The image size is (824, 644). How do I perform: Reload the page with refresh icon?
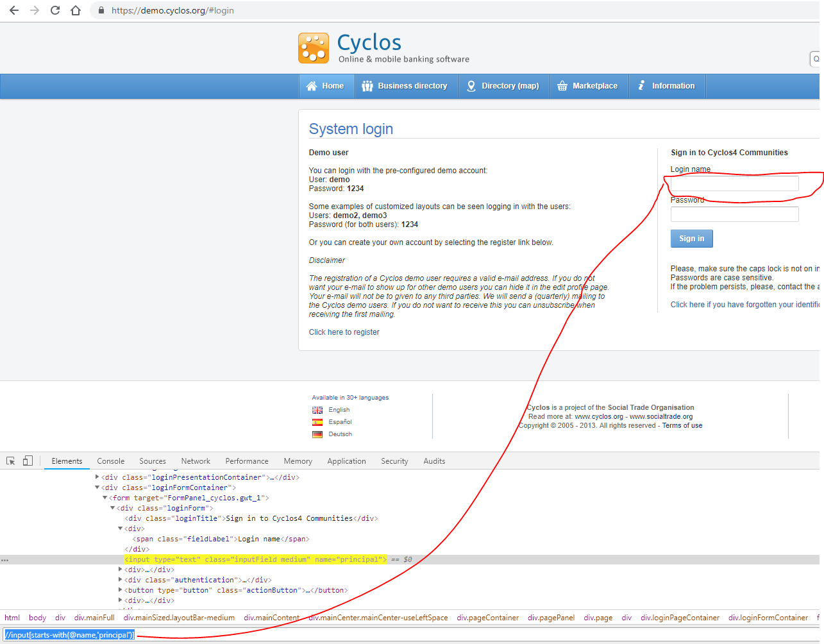(55, 10)
